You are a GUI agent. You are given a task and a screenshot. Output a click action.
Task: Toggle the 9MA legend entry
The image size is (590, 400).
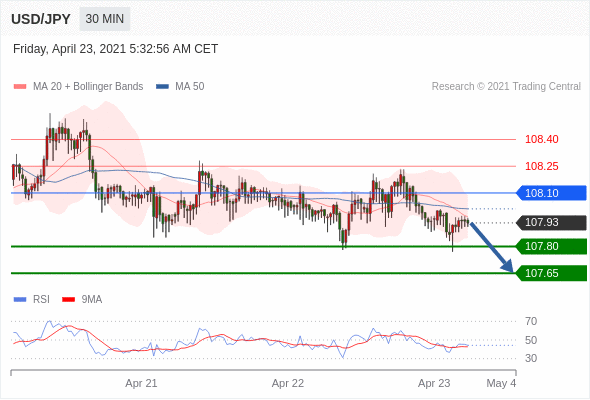82,300
